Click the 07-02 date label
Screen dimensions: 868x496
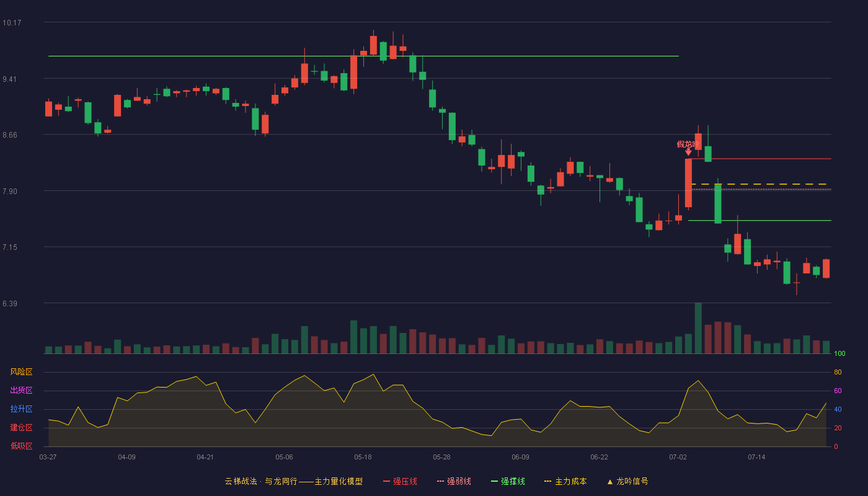678,457
